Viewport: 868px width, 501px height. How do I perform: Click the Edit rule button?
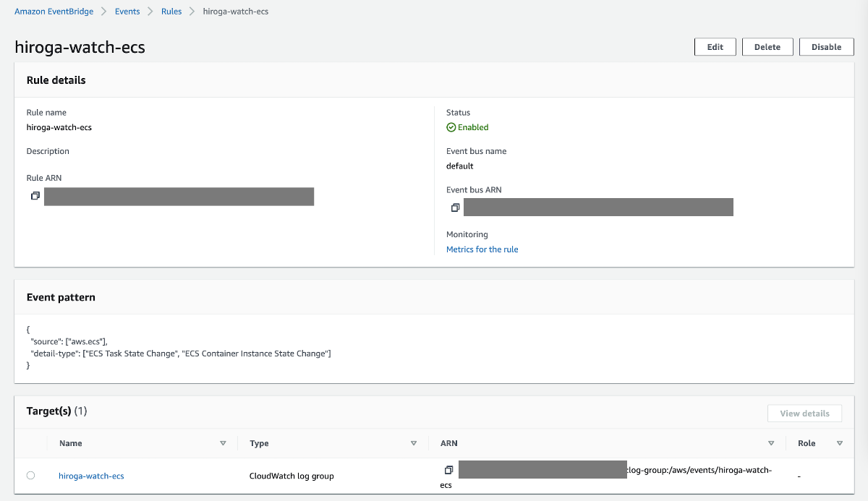[715, 47]
